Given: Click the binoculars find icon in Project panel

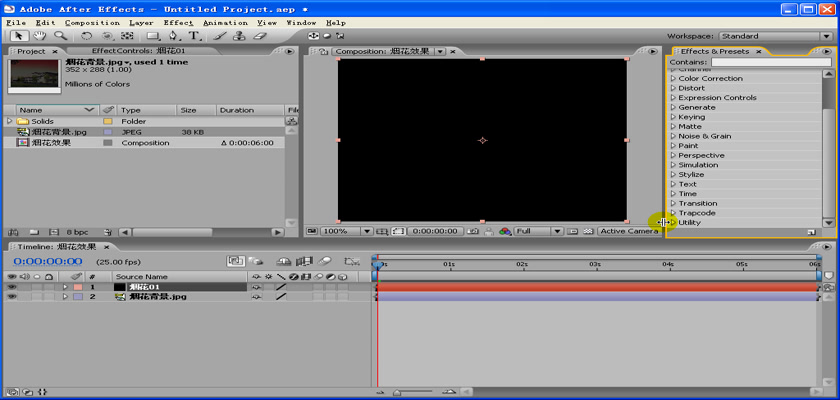Looking at the screenshot, I should 14,232.
